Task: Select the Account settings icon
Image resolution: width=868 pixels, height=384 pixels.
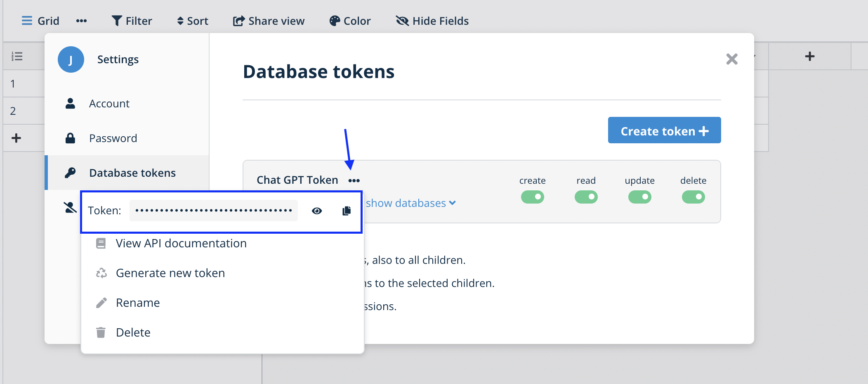Action: (71, 103)
